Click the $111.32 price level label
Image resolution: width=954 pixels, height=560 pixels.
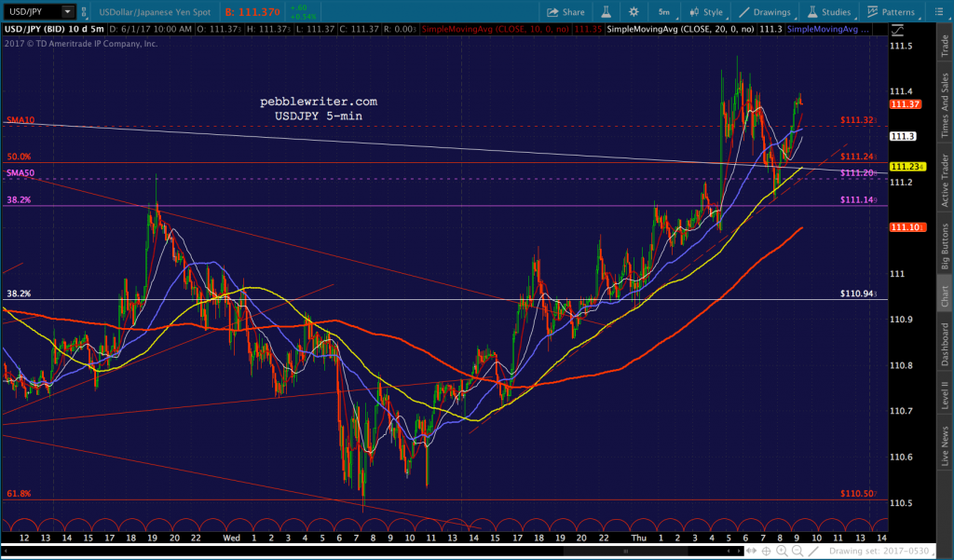[x=858, y=120]
